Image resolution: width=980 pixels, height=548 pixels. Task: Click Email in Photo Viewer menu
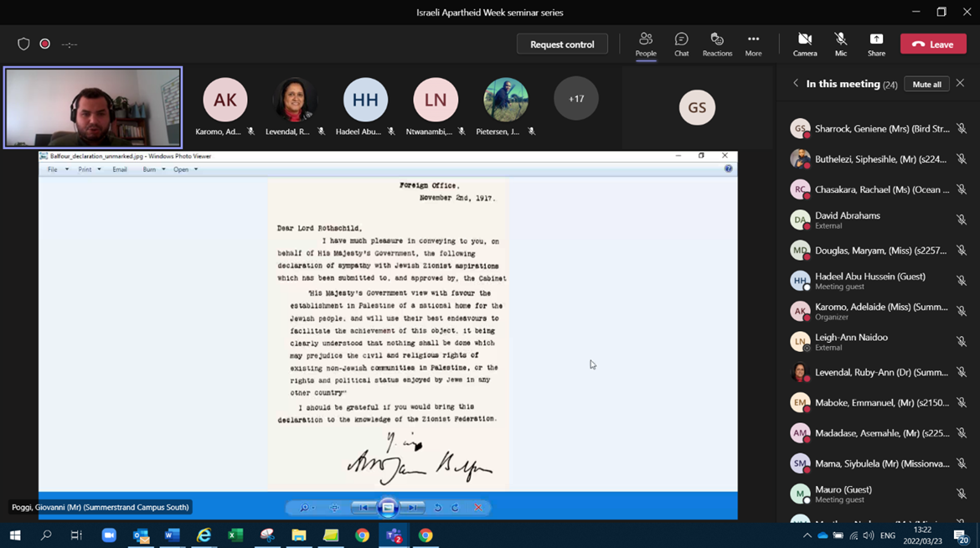(120, 169)
